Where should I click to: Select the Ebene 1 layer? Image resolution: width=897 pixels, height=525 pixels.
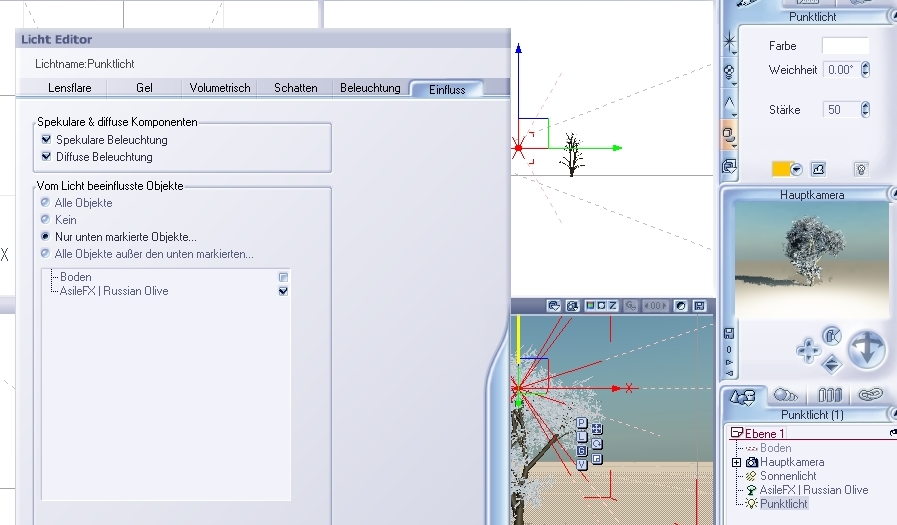[x=765, y=433]
